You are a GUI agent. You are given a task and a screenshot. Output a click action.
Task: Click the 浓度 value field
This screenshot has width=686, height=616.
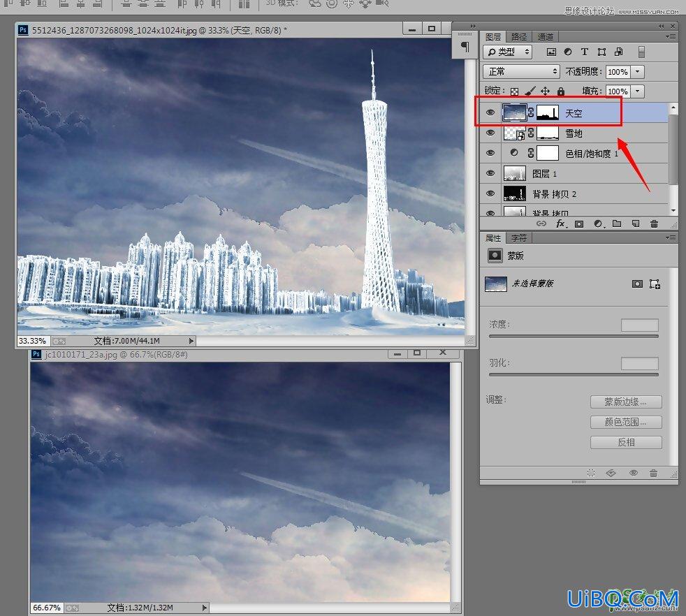tap(640, 325)
